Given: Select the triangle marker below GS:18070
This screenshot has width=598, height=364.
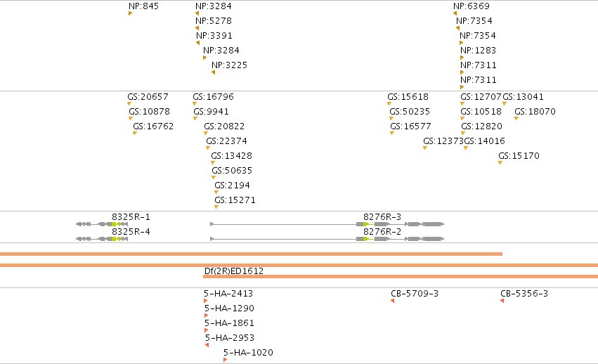Looking at the screenshot, I should [x=516, y=119].
